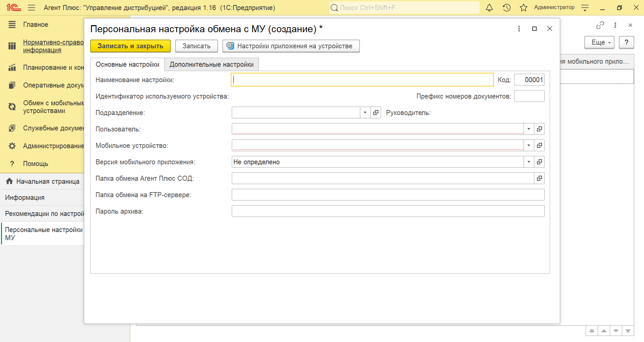Click help question mark button in background
The width and height of the screenshot is (644, 342).
point(626,43)
